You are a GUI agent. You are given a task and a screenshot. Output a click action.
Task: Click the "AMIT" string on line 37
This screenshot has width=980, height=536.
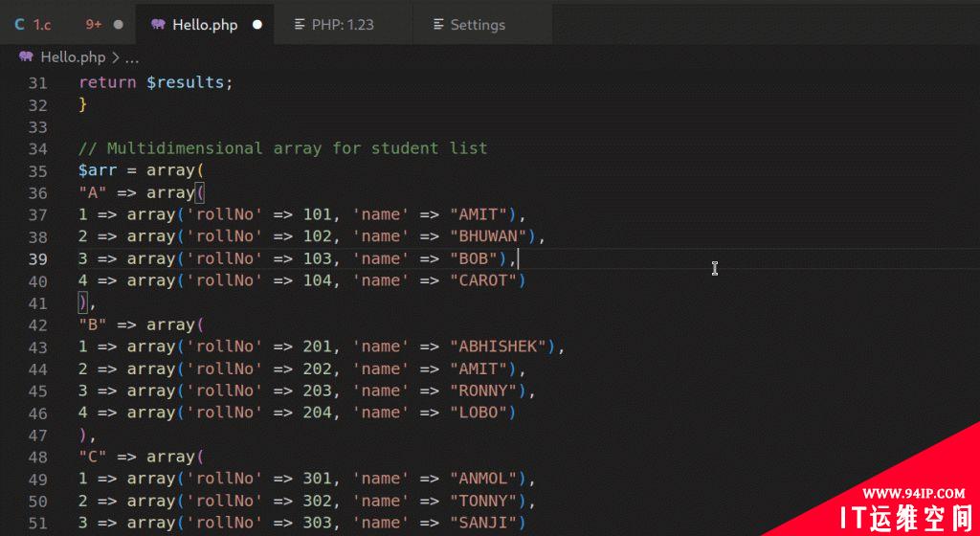tap(479, 215)
